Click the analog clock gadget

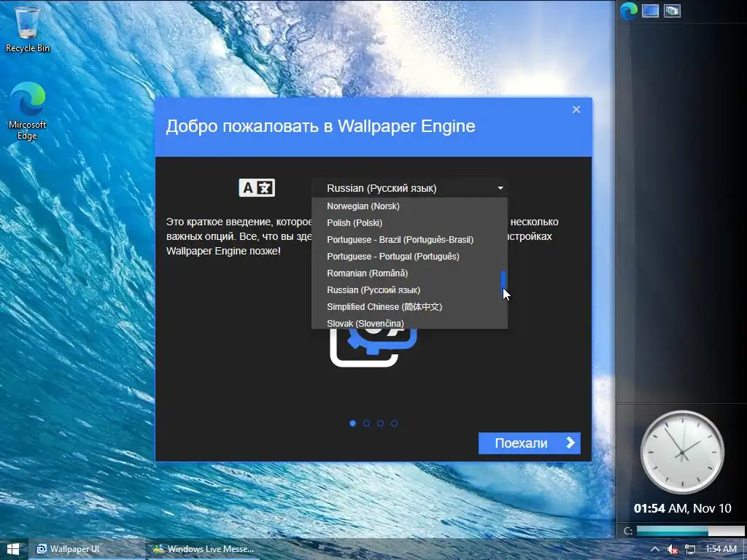pos(682,452)
